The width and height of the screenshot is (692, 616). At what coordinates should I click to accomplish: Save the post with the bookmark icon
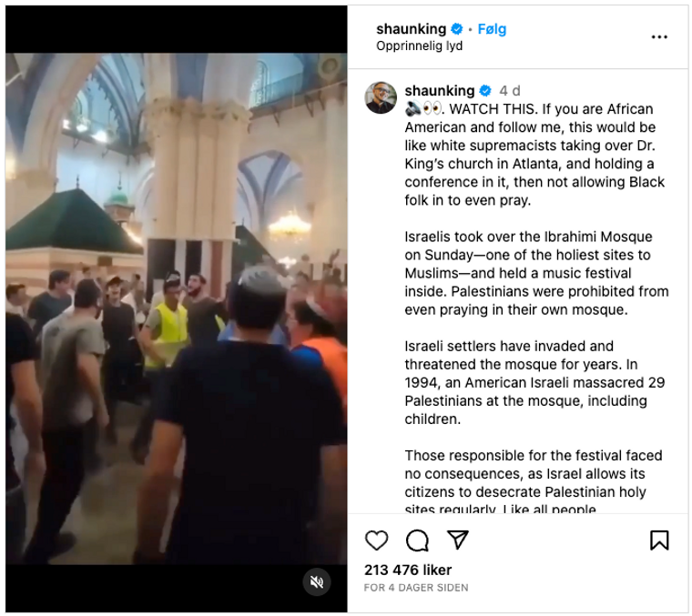[x=659, y=540]
